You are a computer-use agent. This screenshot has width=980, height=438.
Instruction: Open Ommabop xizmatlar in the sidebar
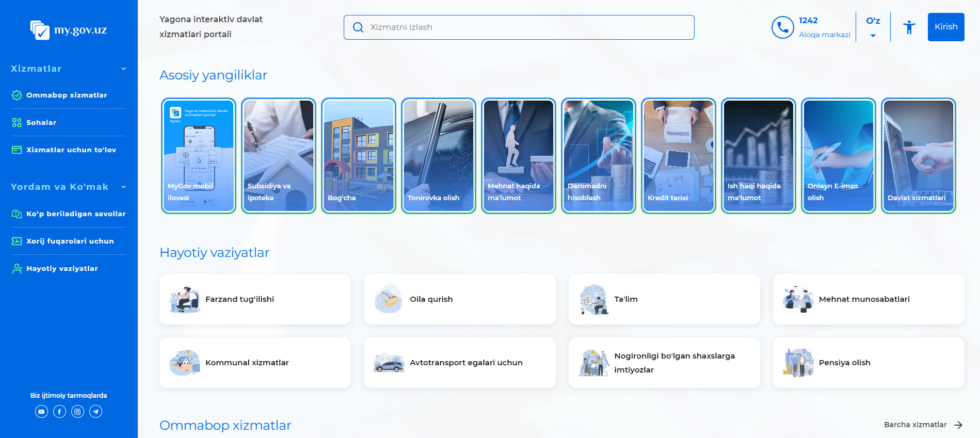67,95
